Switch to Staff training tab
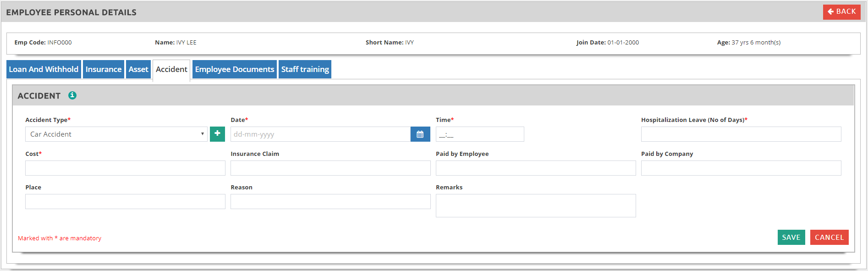The width and height of the screenshot is (868, 271). tap(305, 69)
